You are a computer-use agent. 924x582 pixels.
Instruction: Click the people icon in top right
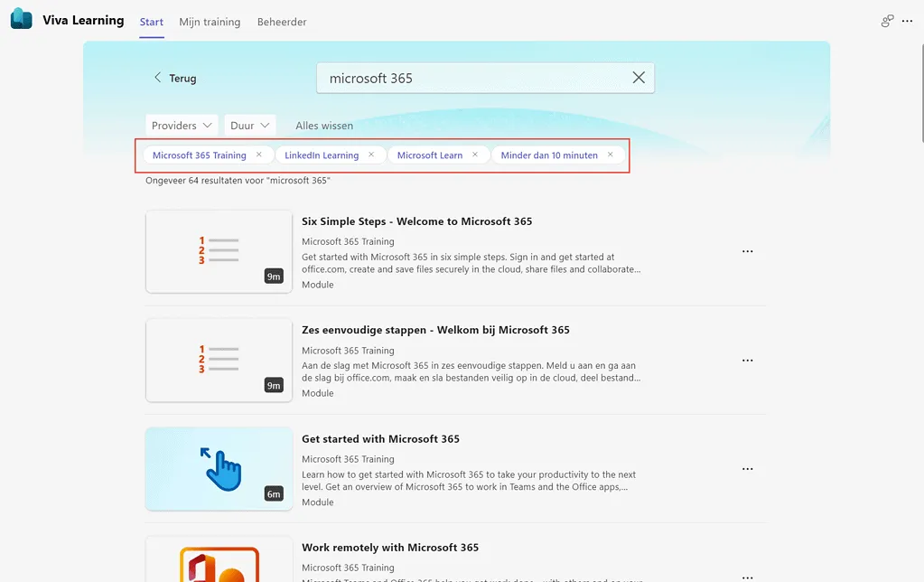pos(887,22)
